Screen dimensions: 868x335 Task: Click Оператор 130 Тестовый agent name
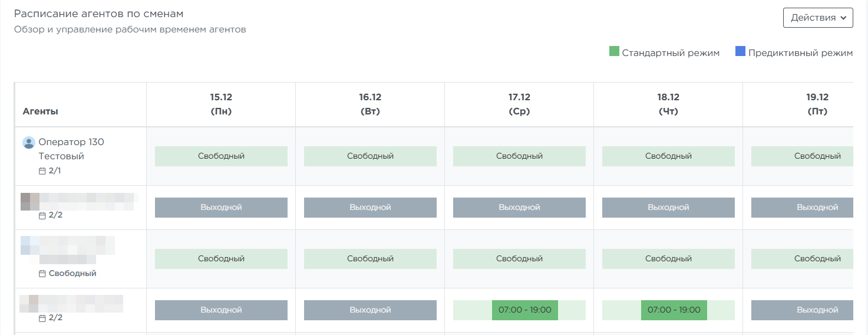click(71, 149)
